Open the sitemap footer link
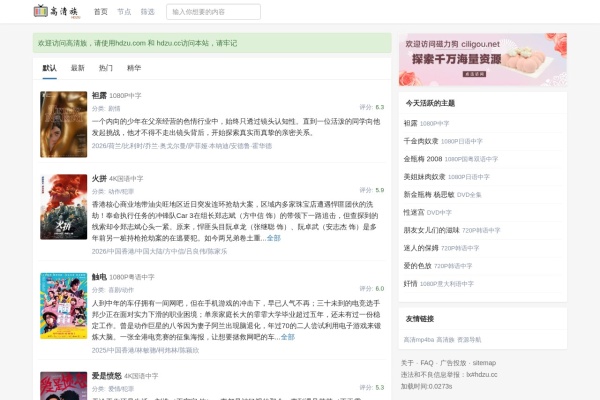Screen dimensions: 600x400 [484, 363]
